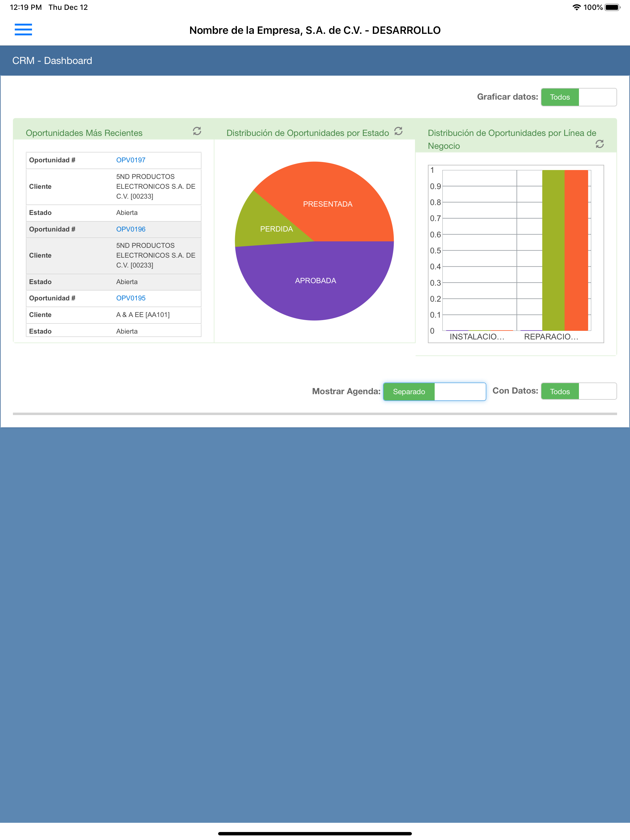Refresh Distribución por Línea de Negocio chart
The image size is (630, 840).
point(600,144)
